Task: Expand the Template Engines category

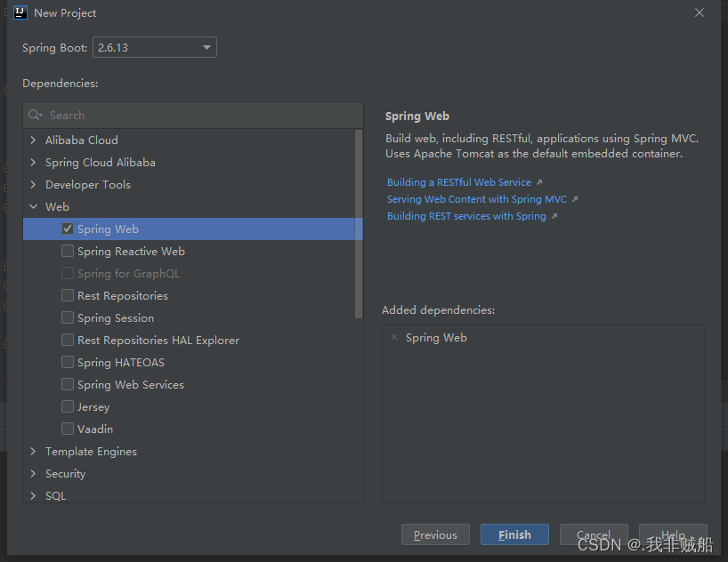Action: click(x=33, y=451)
